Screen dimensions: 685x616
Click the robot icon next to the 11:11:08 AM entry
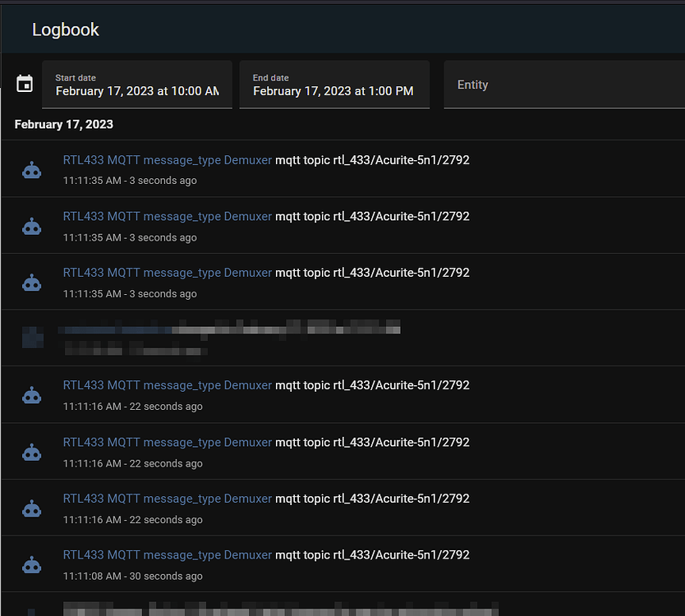pyautogui.click(x=32, y=563)
